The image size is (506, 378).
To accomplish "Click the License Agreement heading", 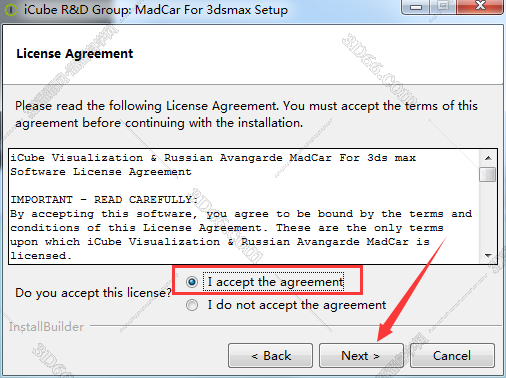I will click(x=75, y=54).
